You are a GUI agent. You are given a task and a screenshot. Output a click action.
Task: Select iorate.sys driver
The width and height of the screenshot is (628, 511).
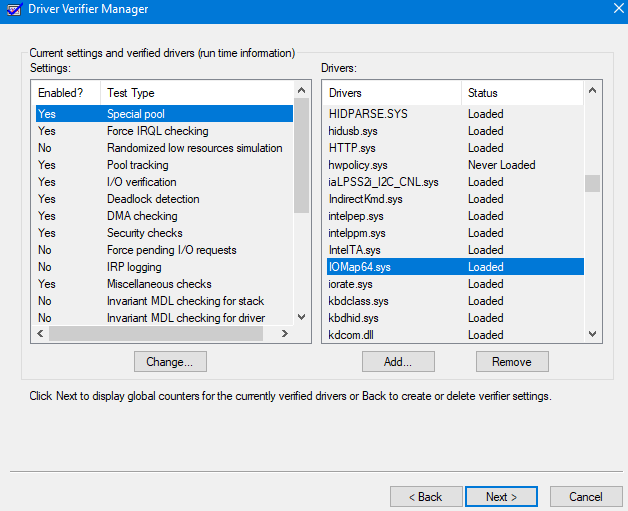tap(455, 284)
